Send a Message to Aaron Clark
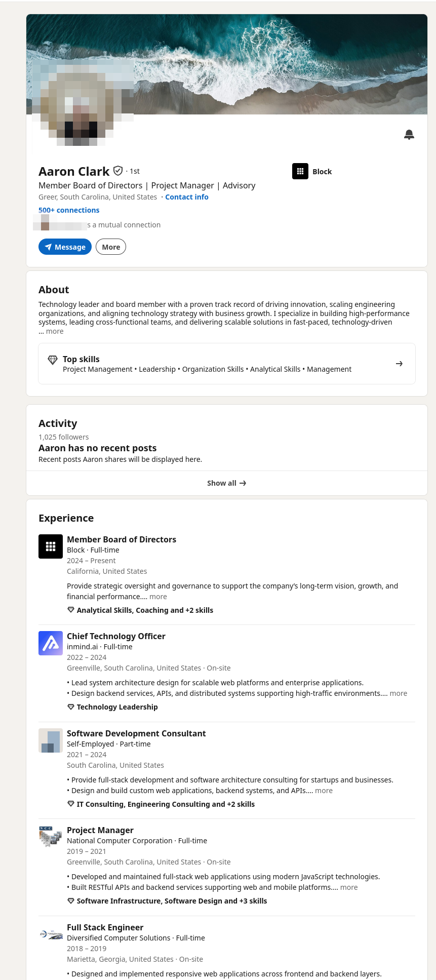Viewport: 436px width, 980px height. click(65, 247)
